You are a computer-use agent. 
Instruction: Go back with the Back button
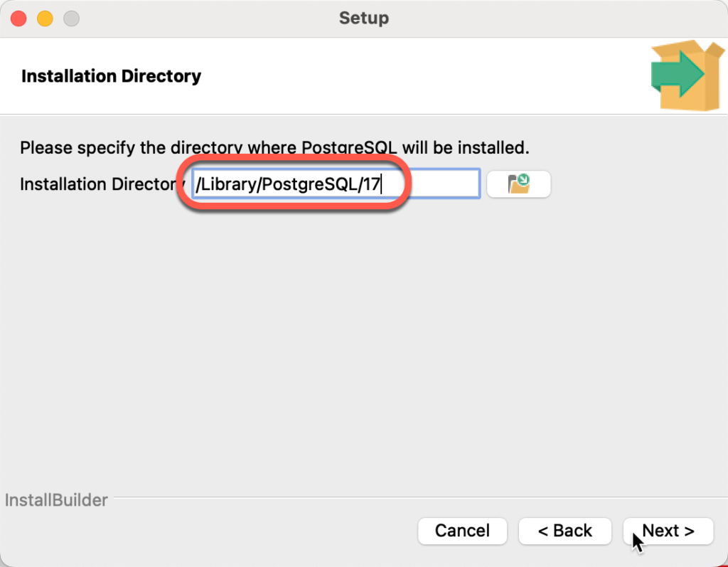tap(564, 531)
